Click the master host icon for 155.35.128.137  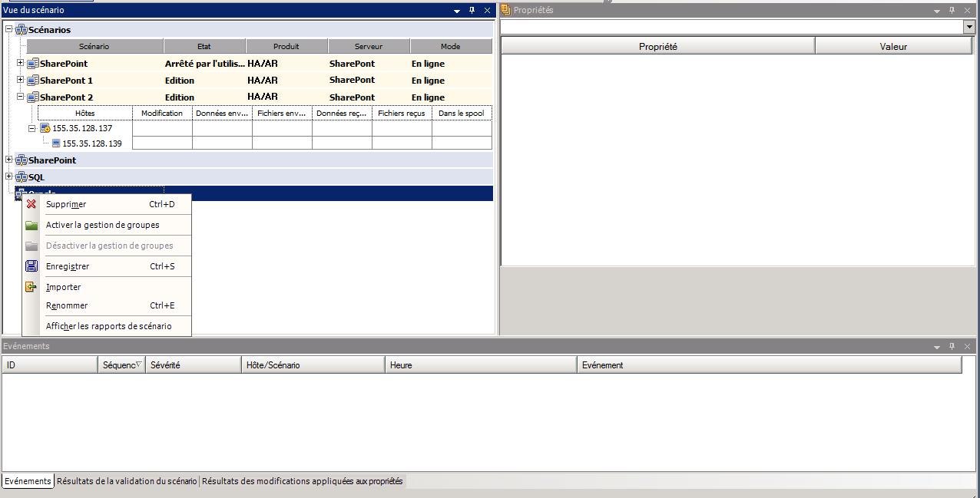click(45, 128)
